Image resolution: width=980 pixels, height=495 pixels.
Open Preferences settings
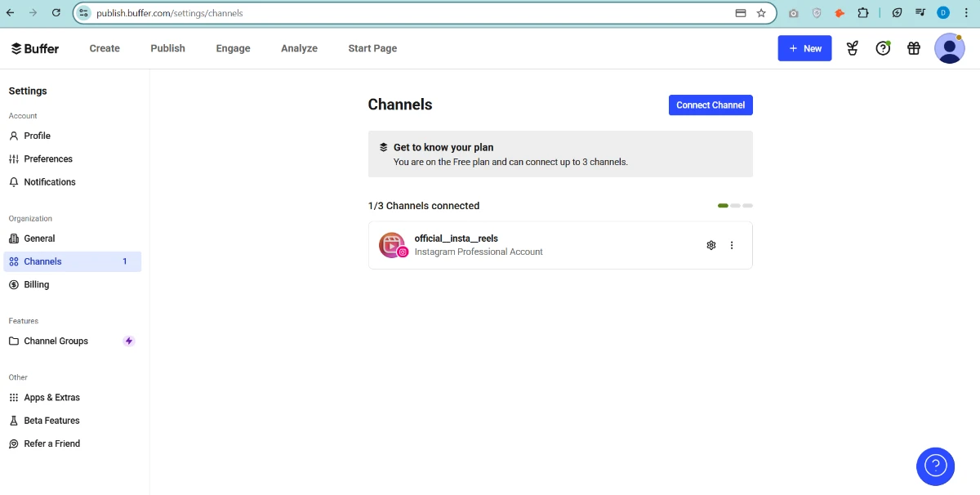click(x=72, y=158)
